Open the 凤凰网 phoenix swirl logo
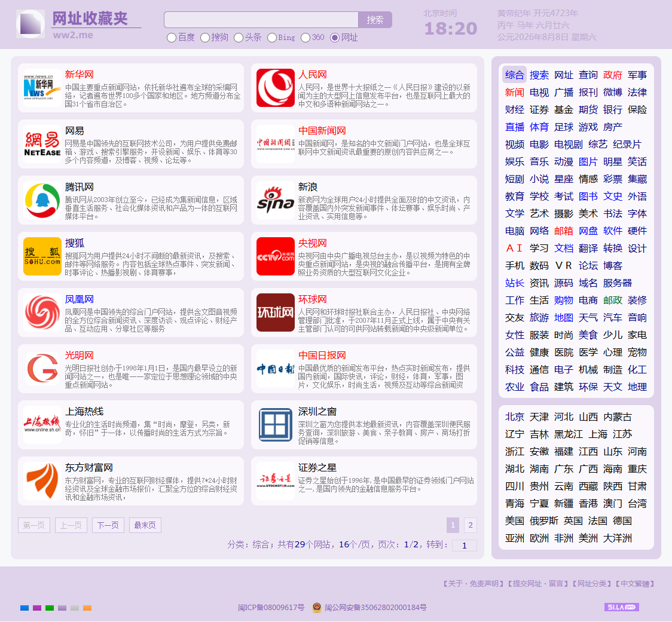This screenshot has width=672, height=622. coord(42,312)
